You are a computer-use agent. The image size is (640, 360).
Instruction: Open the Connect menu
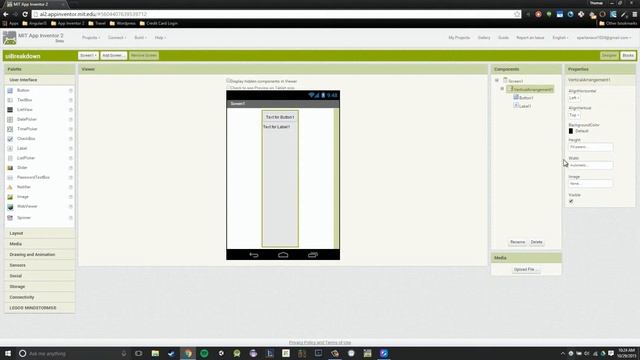pyautogui.click(x=117, y=38)
